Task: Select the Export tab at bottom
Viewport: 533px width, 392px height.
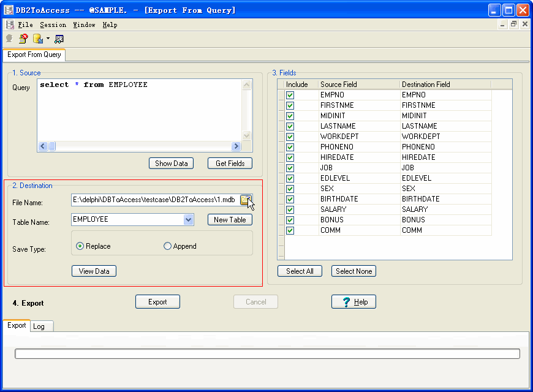Action: [17, 325]
